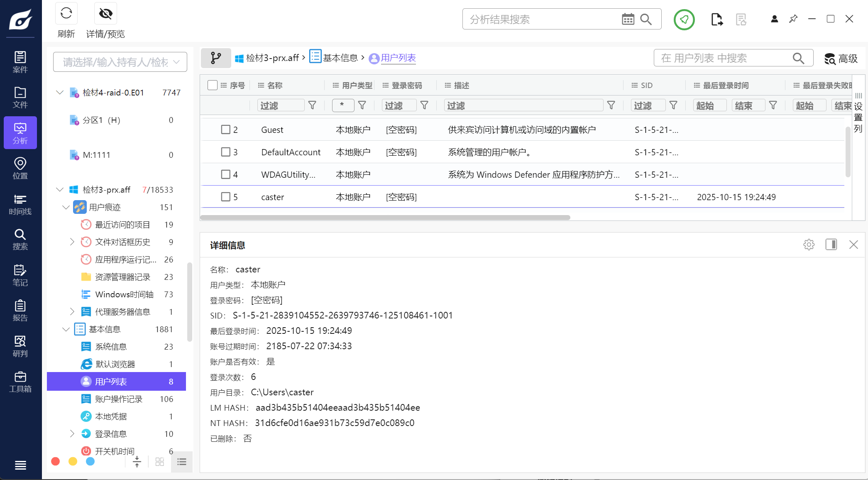Check the box for the caster row
Viewport: 868px width, 480px height.
pyautogui.click(x=225, y=197)
